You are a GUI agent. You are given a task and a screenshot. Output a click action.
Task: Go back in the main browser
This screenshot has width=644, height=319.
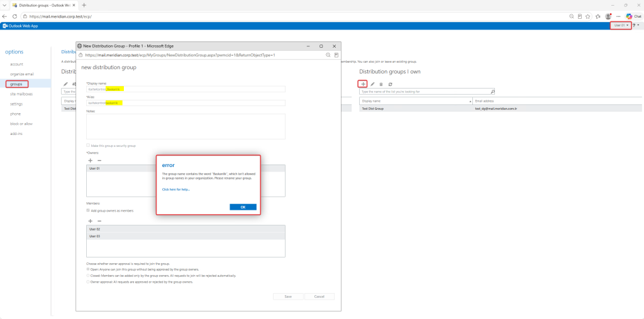[x=5, y=16]
